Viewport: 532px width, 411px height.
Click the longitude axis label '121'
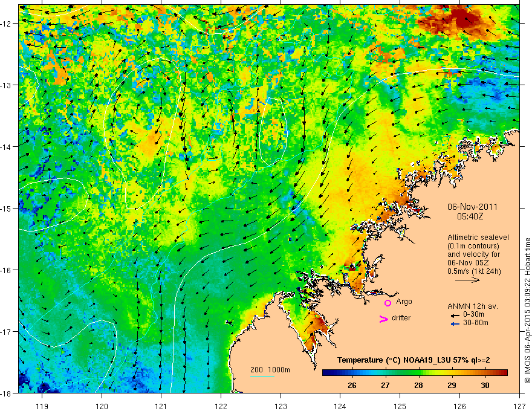[161, 406]
